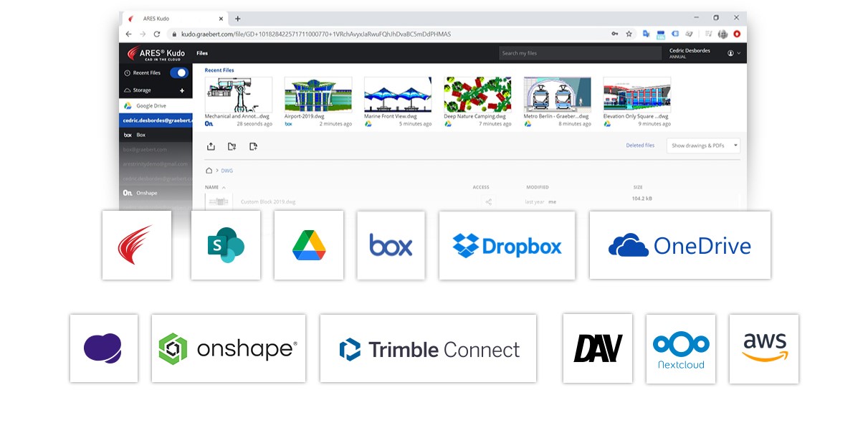Click the Trimble Connect logo tile

click(x=428, y=348)
